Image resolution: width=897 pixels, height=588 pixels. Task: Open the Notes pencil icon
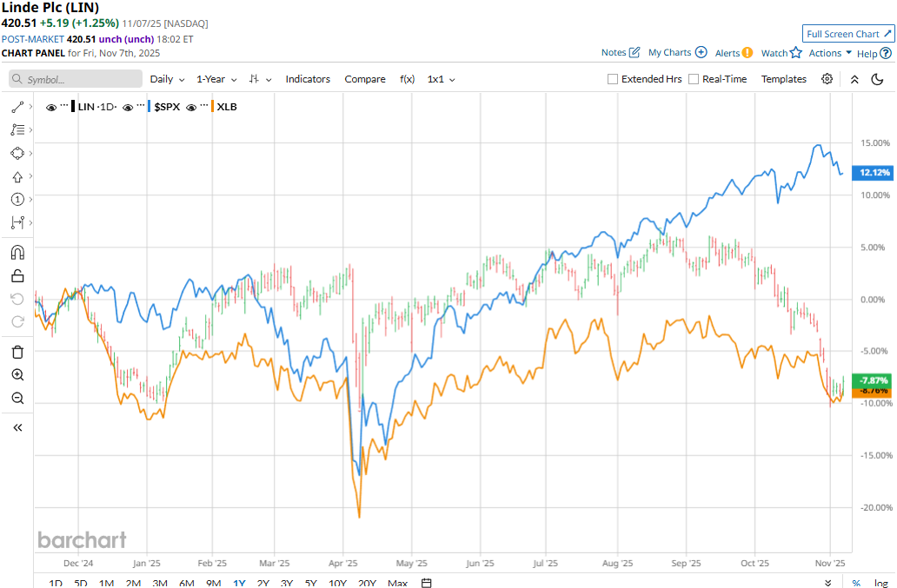(x=634, y=53)
